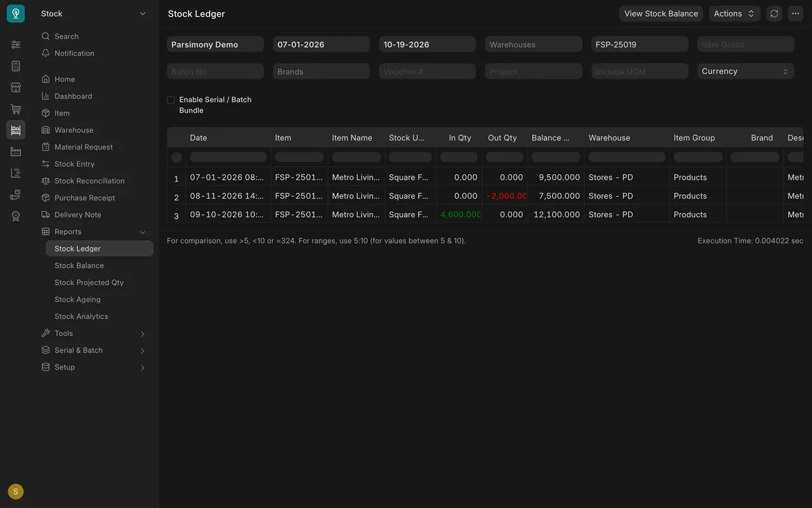Toggle the select-all rows checkbox in table header

coord(176,157)
